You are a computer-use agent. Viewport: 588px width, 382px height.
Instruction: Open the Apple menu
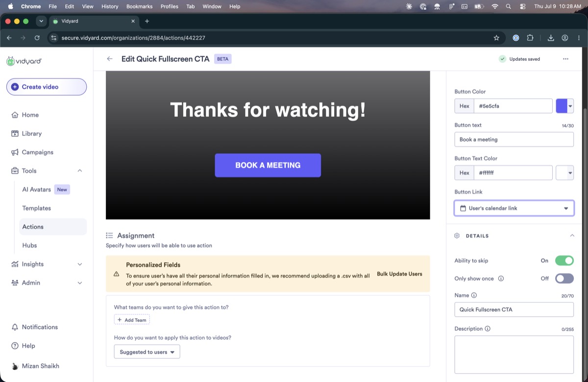10,6
